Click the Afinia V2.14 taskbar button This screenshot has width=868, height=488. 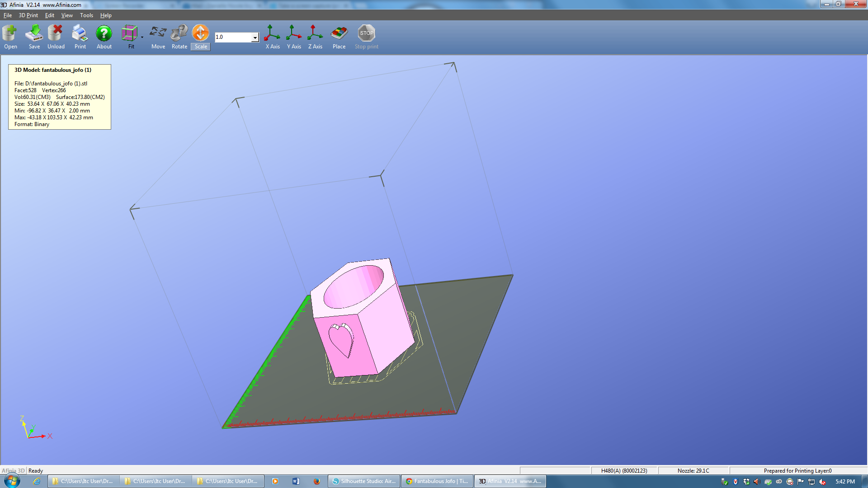pyautogui.click(x=510, y=481)
